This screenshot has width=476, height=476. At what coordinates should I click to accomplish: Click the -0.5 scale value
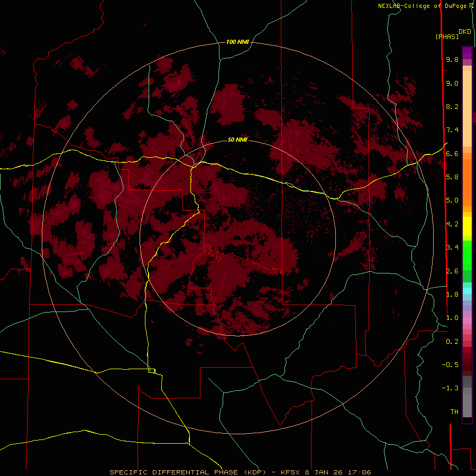pyautogui.click(x=450, y=364)
